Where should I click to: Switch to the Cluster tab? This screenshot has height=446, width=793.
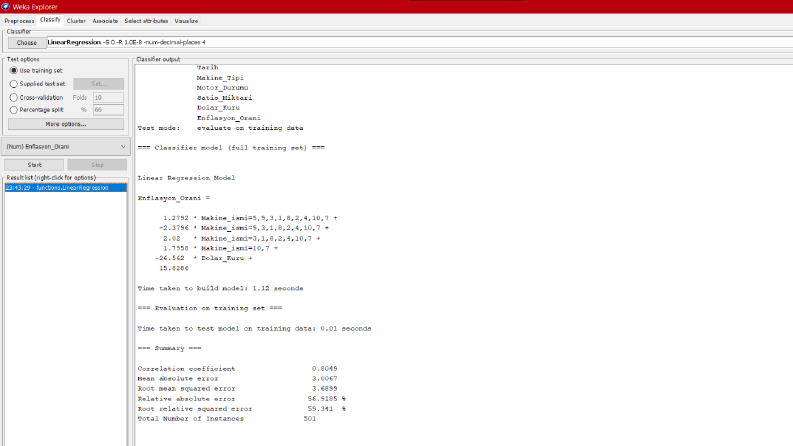pos(76,21)
